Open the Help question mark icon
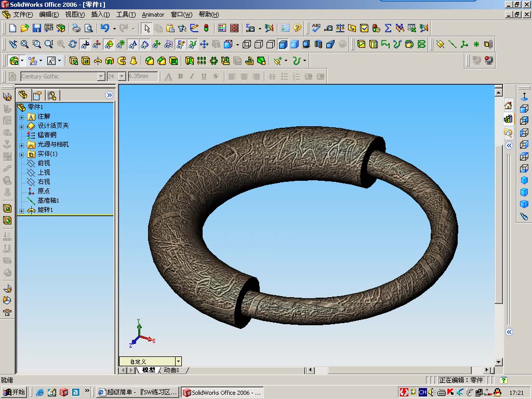The image size is (532, 399). pyautogui.click(x=297, y=28)
